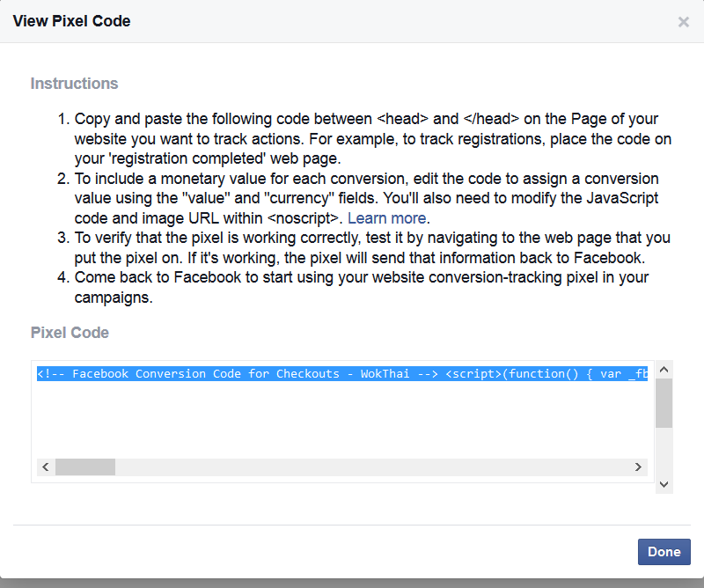Click the horizontal scrollbar track right of thumb
Image resolution: width=704 pixels, height=588 pixels.
click(x=372, y=467)
